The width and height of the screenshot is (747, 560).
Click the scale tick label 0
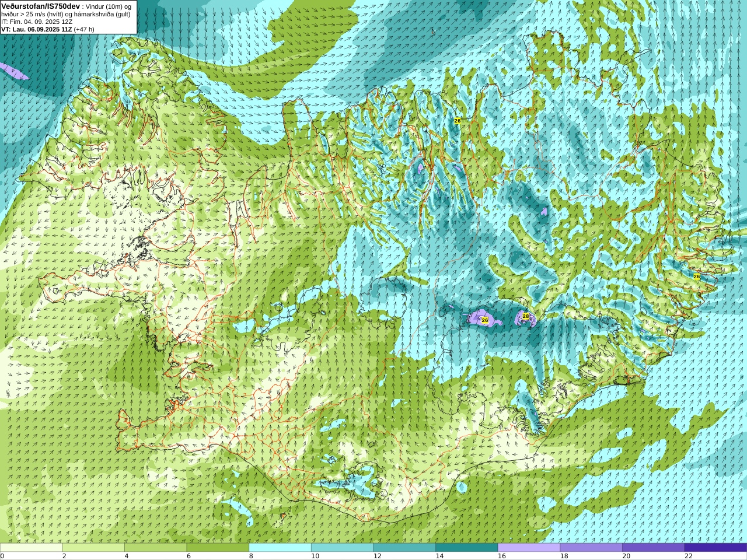[2, 556]
